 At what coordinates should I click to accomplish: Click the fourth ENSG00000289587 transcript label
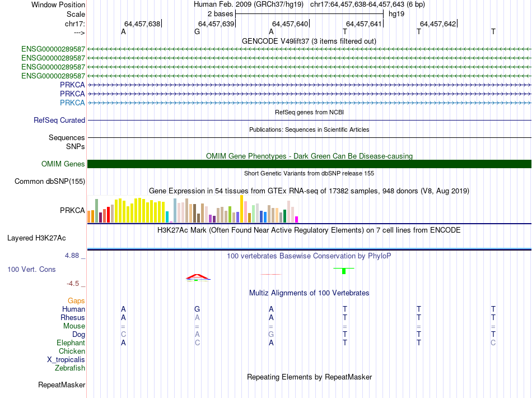click(53, 76)
